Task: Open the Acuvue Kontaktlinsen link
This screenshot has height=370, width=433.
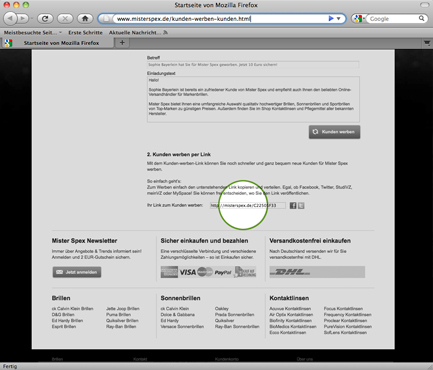Action: click(290, 308)
